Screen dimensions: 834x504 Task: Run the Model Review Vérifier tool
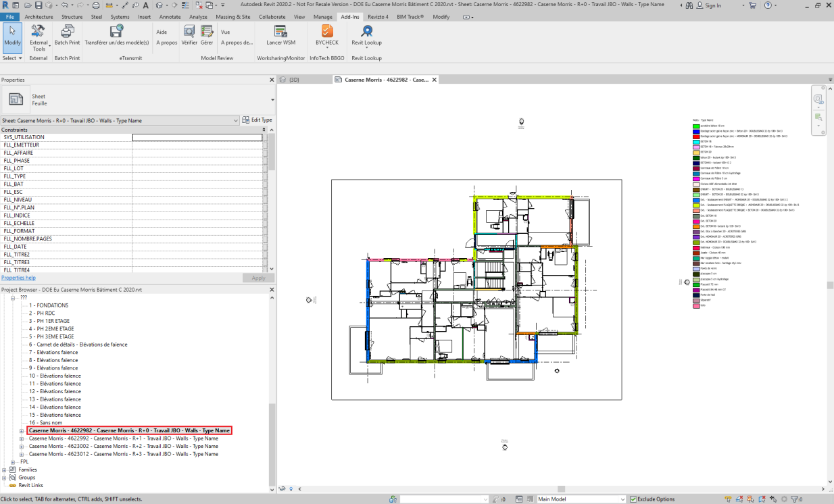pos(189,35)
